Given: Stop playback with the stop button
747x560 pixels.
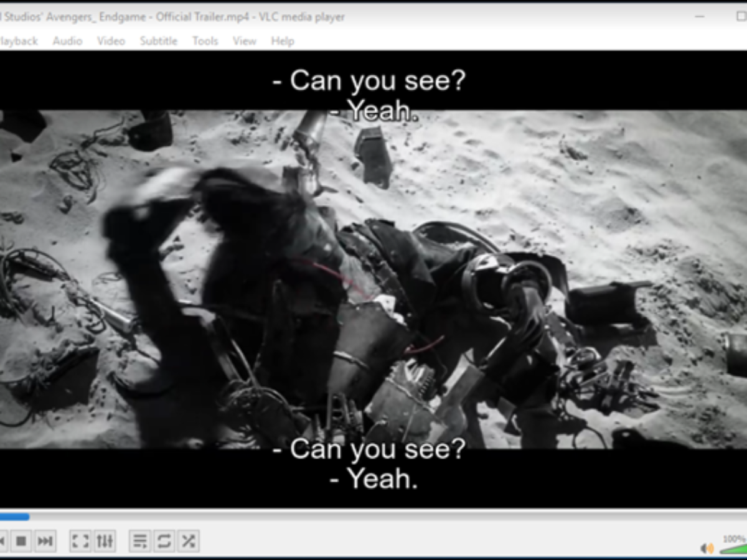Looking at the screenshot, I should tap(21, 541).
